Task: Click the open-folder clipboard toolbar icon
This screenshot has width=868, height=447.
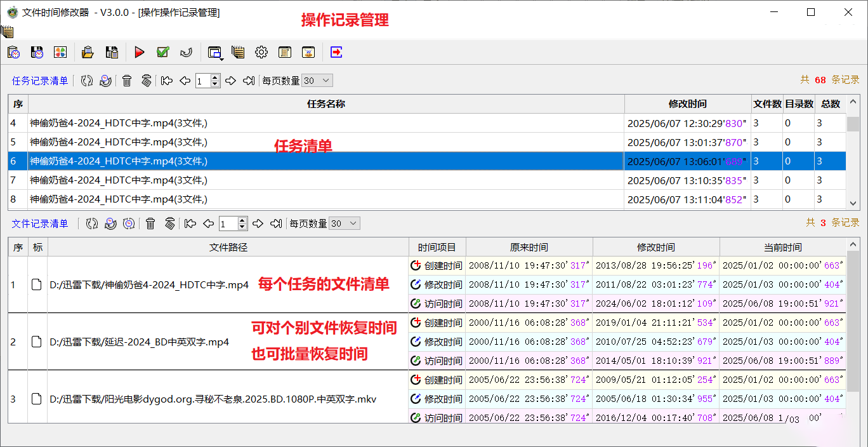Action: tap(88, 52)
